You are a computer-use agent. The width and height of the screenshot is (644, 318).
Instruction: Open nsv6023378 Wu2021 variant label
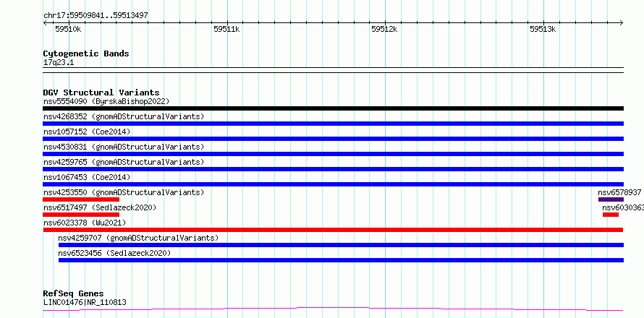(x=85, y=223)
